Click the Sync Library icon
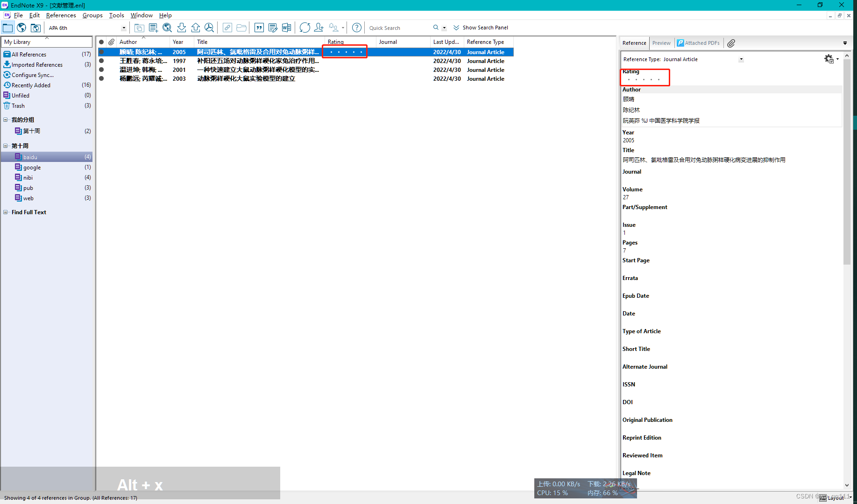Viewport: 857px width, 504px height. click(305, 28)
